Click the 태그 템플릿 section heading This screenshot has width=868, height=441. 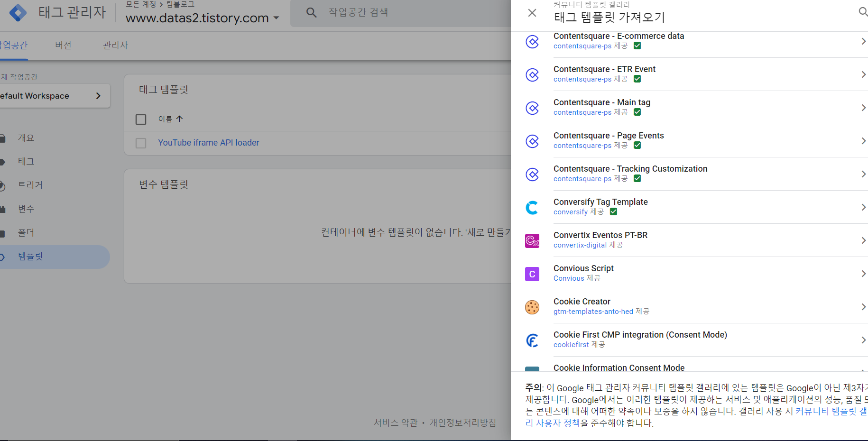164,90
